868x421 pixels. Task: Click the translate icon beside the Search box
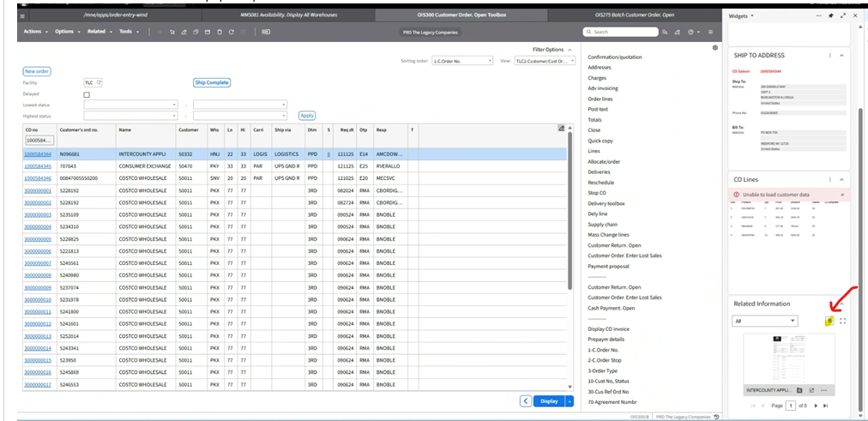[665, 32]
